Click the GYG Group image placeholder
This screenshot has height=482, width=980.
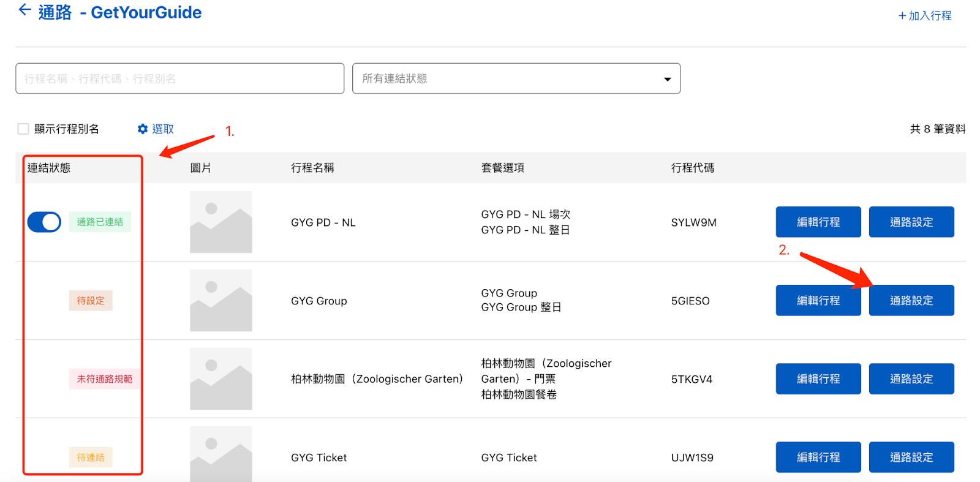(x=221, y=301)
